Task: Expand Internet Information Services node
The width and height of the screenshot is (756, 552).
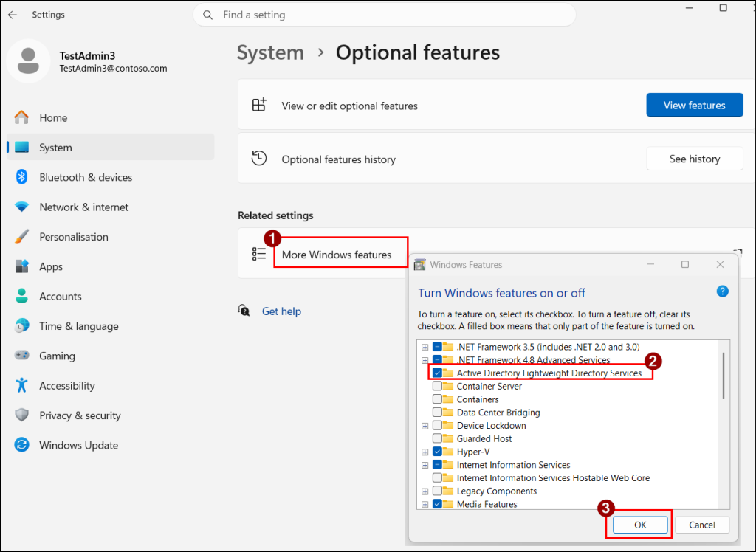Action: tap(425, 465)
